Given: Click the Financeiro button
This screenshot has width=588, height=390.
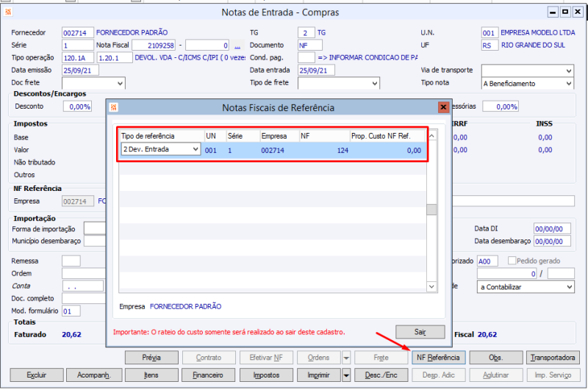Looking at the screenshot, I should click(x=208, y=375).
